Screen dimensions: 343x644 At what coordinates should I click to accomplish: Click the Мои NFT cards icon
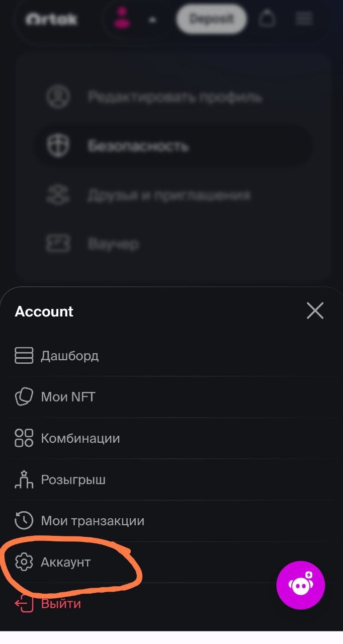tap(24, 397)
